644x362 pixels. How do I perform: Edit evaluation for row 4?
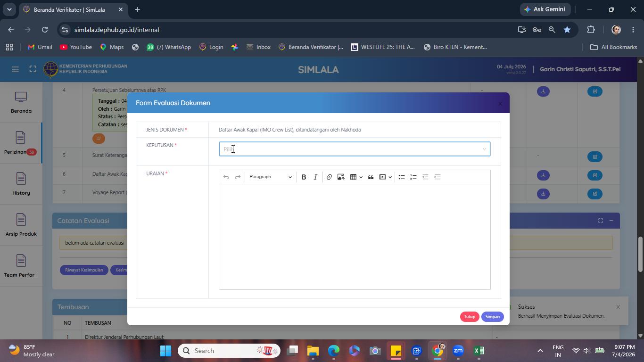pyautogui.click(x=595, y=91)
